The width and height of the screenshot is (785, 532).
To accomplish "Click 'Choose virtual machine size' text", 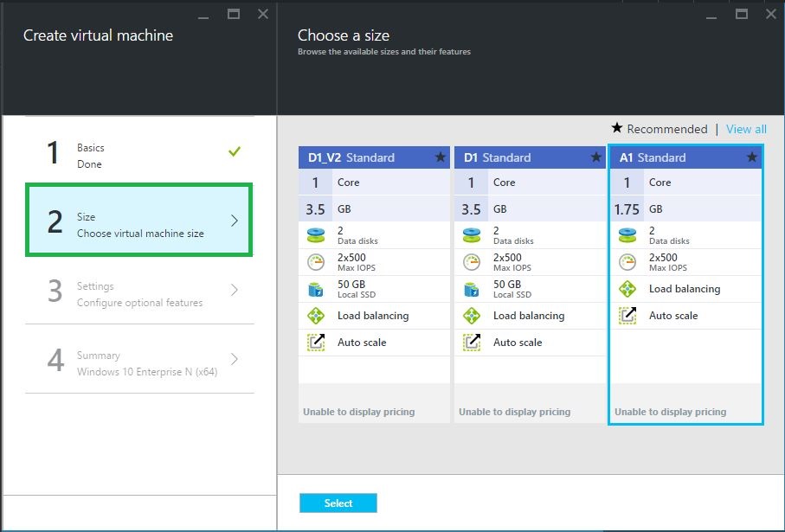I will click(140, 234).
